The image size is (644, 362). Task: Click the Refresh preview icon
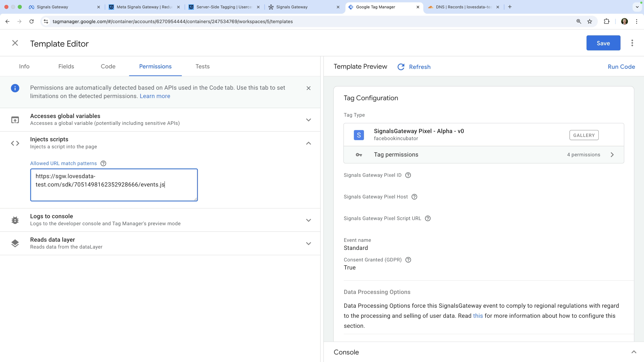pos(401,67)
